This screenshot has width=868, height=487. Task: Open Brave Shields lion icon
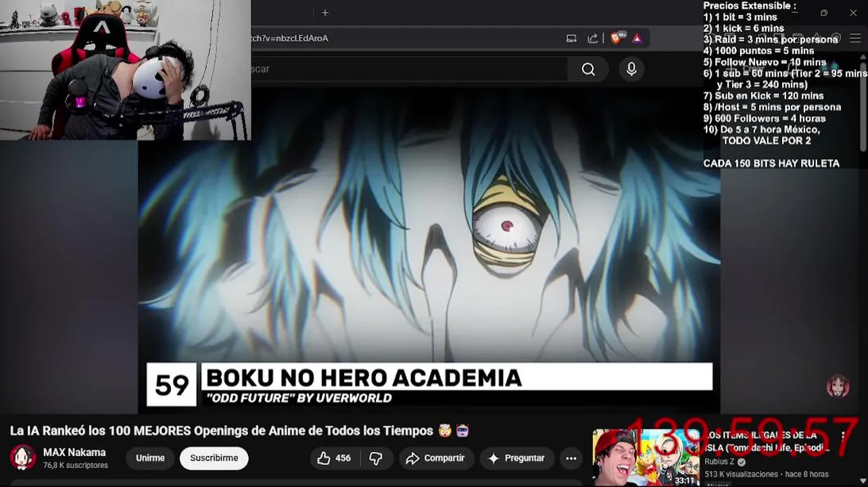pyautogui.click(x=617, y=39)
